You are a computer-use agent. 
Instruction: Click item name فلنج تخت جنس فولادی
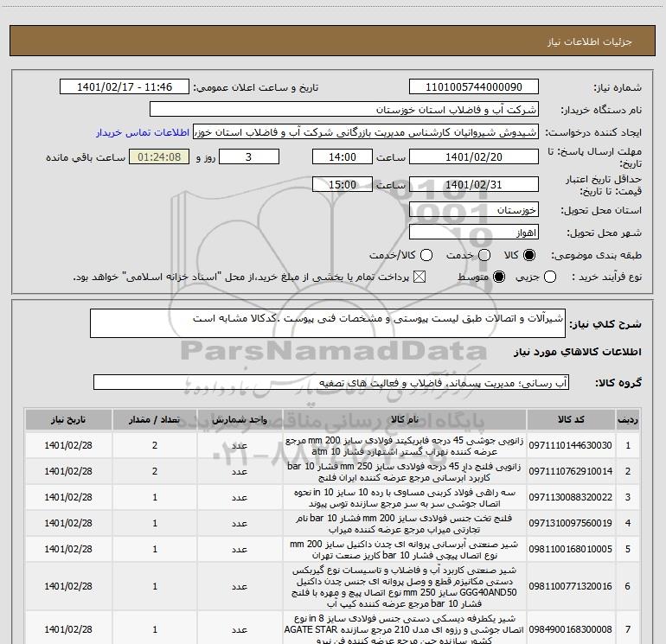pos(405,524)
